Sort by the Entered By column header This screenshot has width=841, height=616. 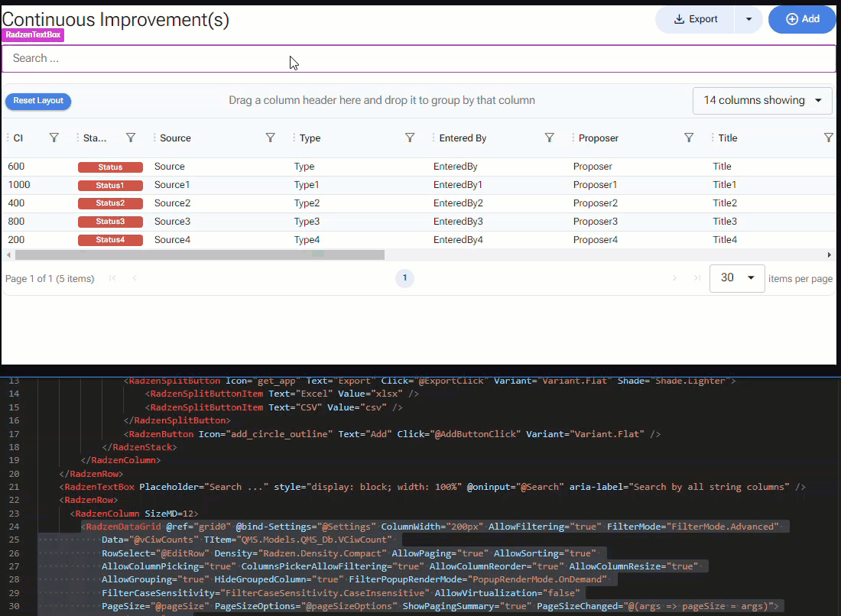[x=463, y=138]
